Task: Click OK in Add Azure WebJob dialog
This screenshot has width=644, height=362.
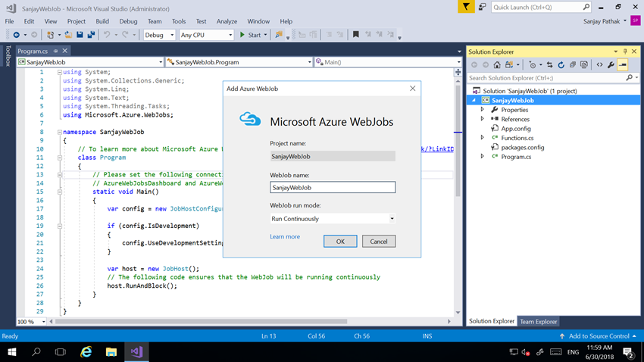Action: click(x=340, y=242)
